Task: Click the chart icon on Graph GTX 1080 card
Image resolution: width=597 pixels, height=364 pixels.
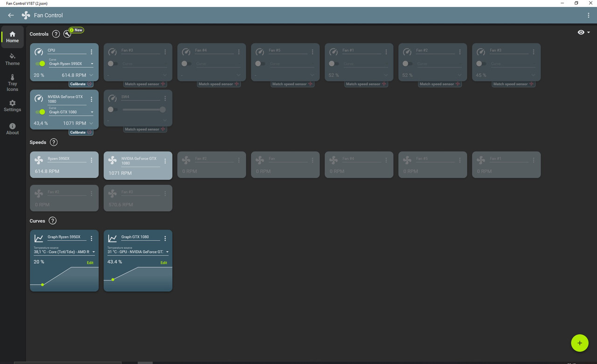Action: click(x=112, y=238)
